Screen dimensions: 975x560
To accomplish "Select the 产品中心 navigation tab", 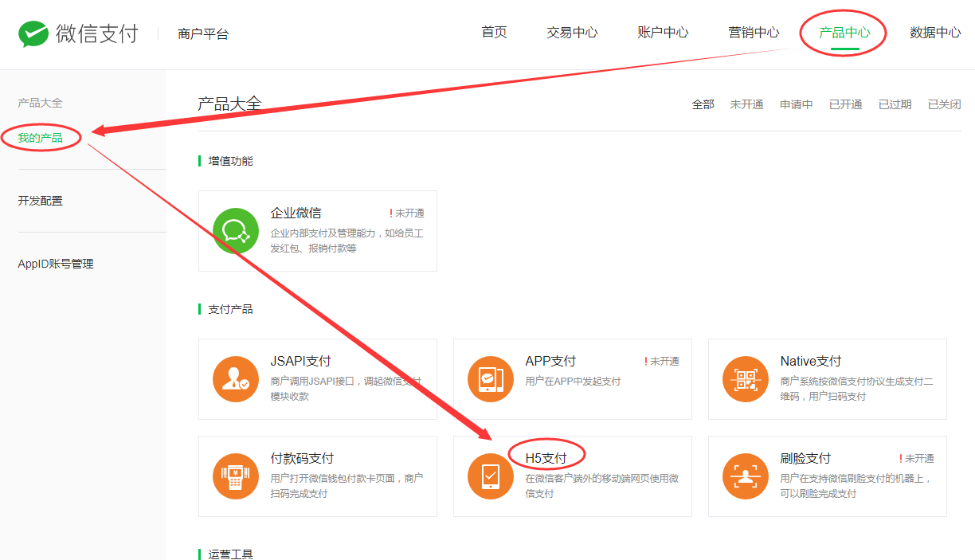I will click(844, 33).
